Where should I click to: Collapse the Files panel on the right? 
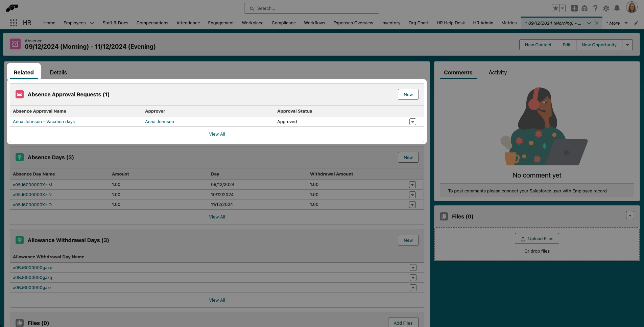629,215
